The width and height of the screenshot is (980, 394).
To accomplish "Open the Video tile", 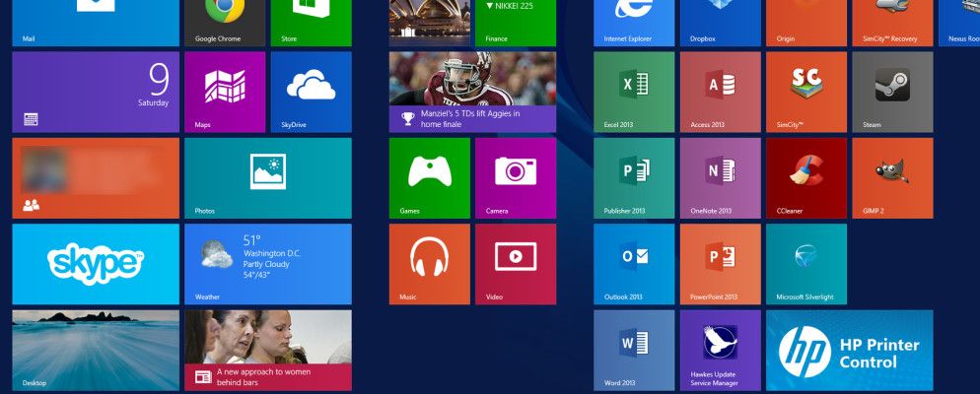I will point(516,264).
